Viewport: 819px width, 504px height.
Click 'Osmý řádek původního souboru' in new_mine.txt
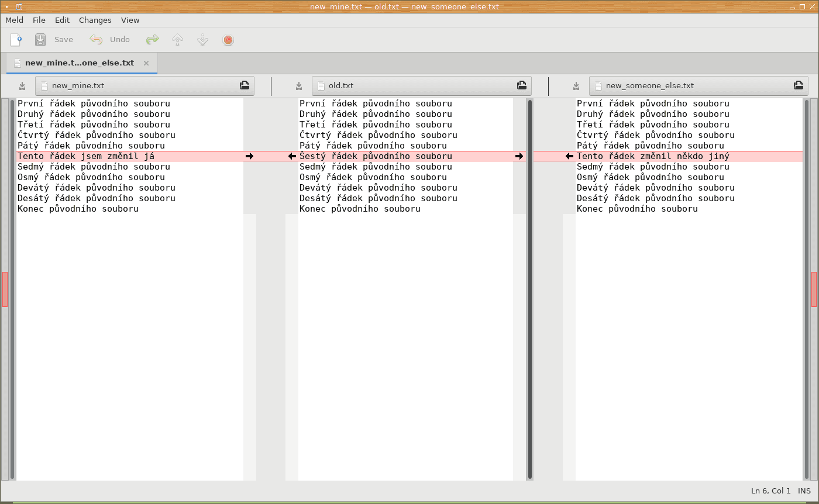pyautogui.click(x=91, y=177)
